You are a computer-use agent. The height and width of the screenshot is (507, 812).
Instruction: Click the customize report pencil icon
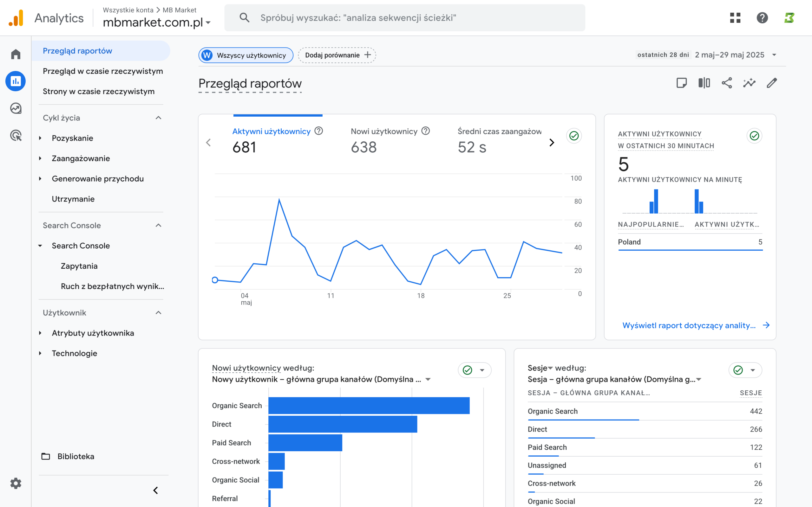[772, 83]
